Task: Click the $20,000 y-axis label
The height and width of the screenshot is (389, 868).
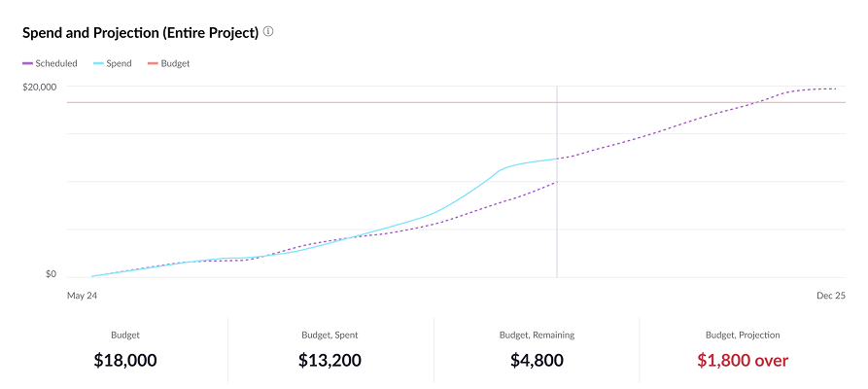Action: [x=40, y=88]
